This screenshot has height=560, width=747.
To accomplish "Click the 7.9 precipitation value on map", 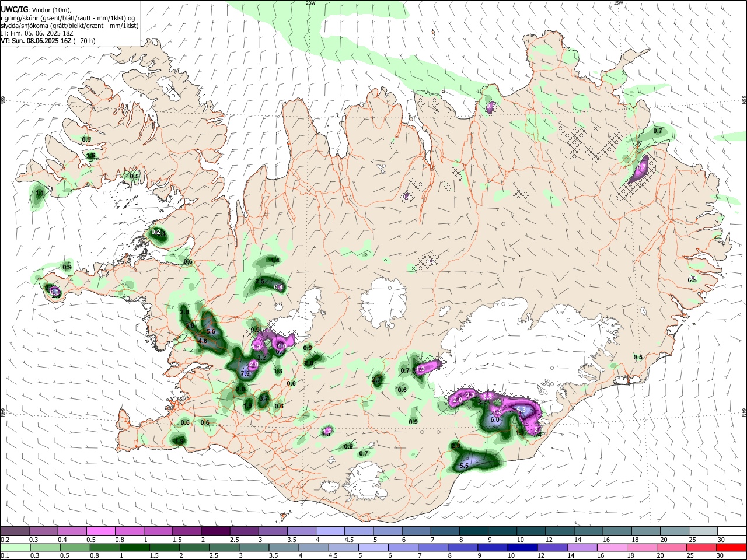I will 245,373.
